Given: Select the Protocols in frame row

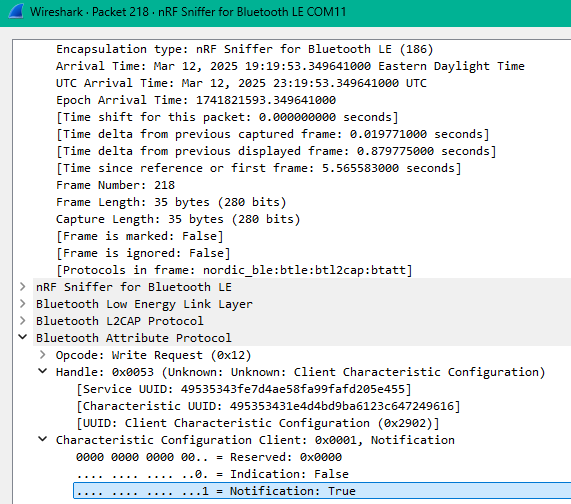Looking at the screenshot, I should click(234, 270).
